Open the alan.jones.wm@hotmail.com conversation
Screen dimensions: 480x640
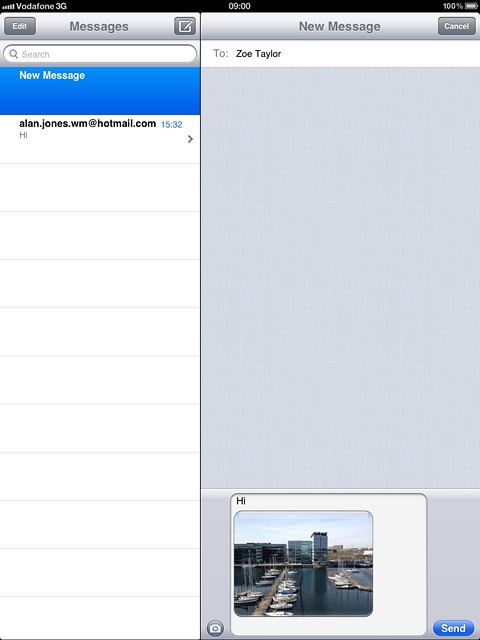(100, 139)
